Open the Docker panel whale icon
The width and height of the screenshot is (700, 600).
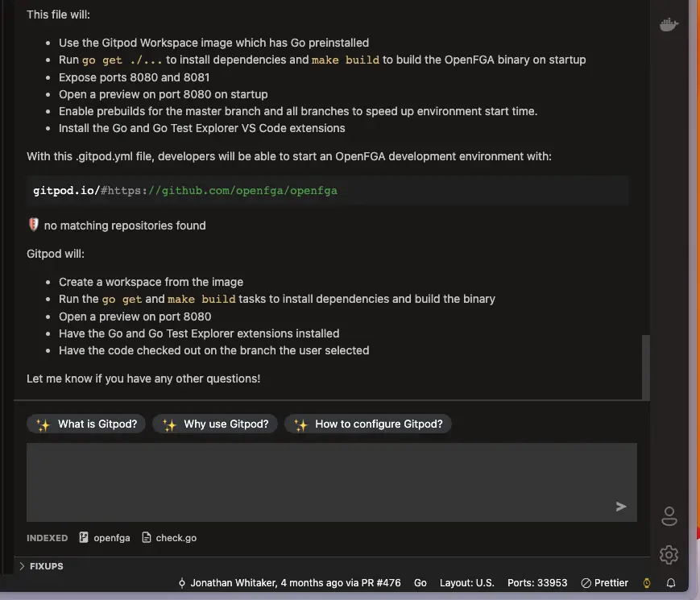click(669, 24)
